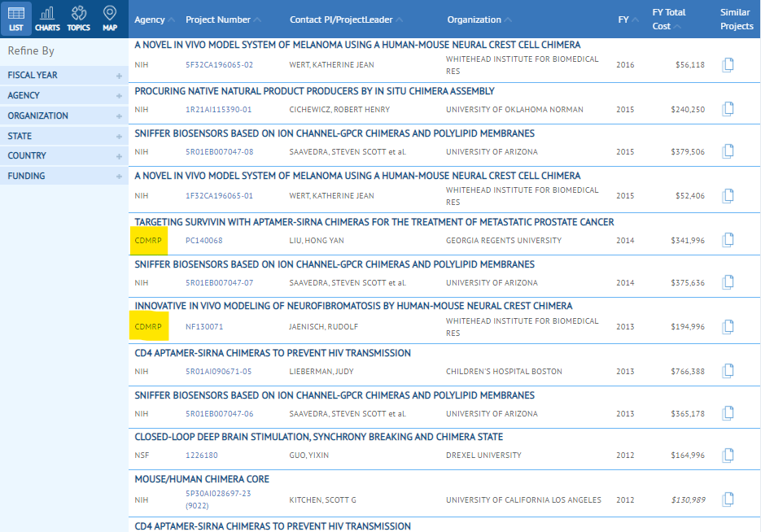
Task: Select PI name JAENISCH, RUDOLF
Action: [323, 327]
